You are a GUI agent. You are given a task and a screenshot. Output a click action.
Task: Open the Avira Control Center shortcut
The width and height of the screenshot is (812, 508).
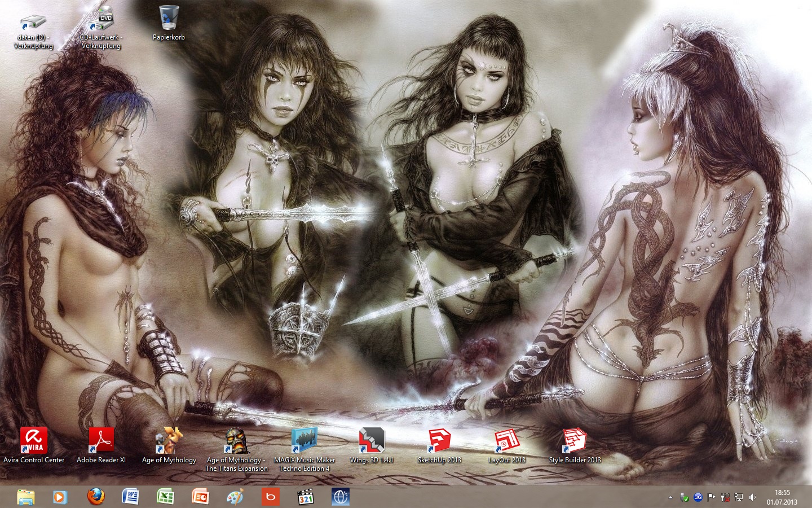[34, 441]
